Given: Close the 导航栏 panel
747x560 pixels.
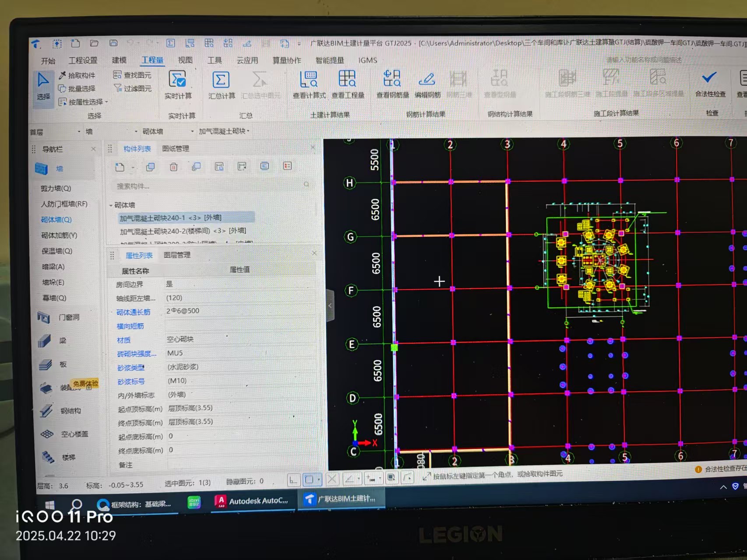Looking at the screenshot, I should (93, 149).
